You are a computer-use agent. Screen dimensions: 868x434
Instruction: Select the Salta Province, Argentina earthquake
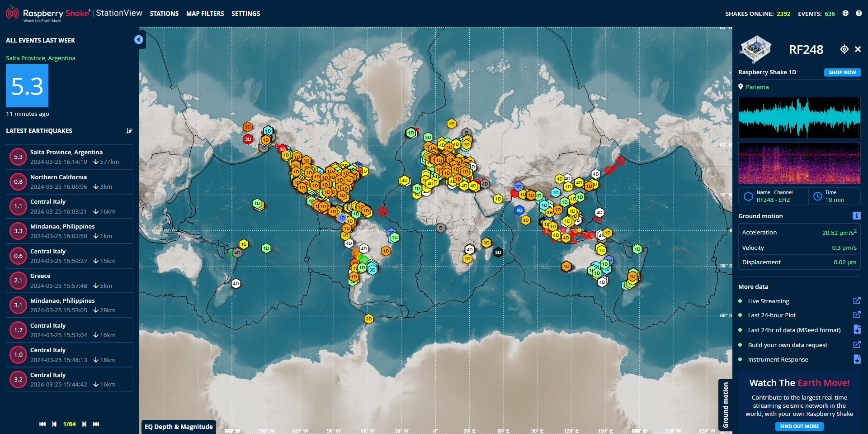coord(69,157)
